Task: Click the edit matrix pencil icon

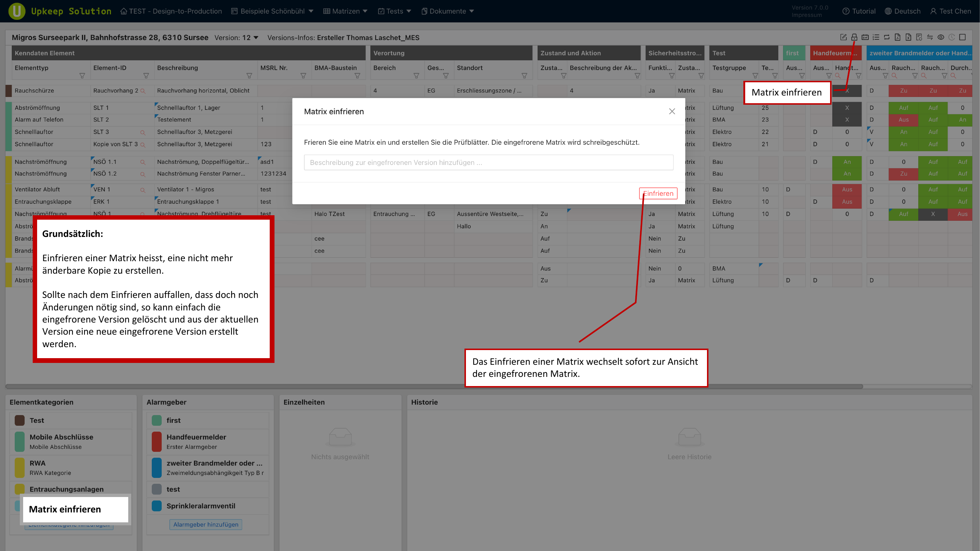Action: pos(843,37)
